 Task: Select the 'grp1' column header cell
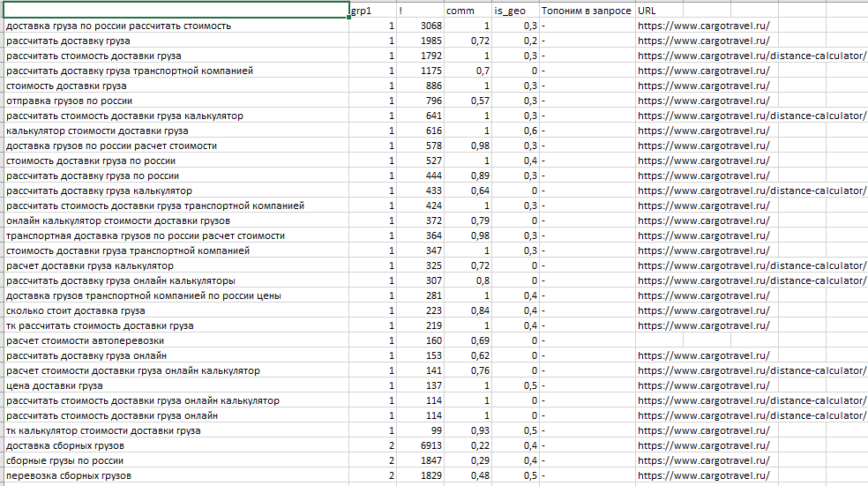pyautogui.click(x=372, y=10)
